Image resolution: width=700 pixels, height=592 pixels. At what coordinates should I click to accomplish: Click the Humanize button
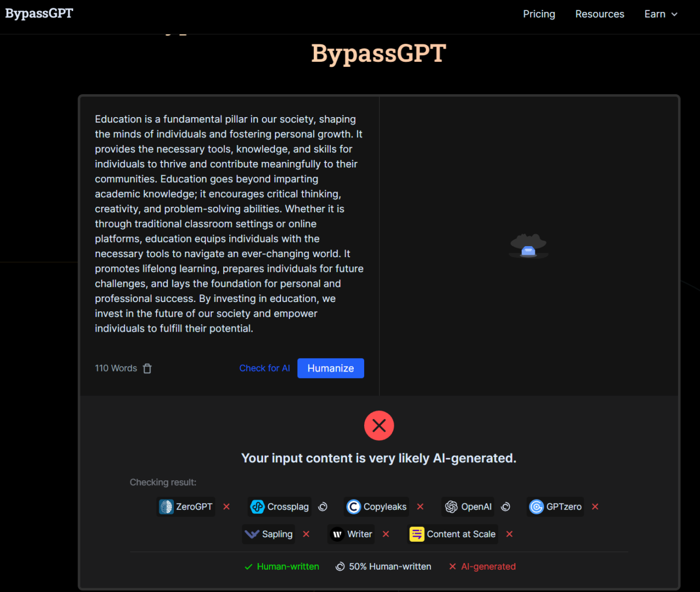(331, 368)
